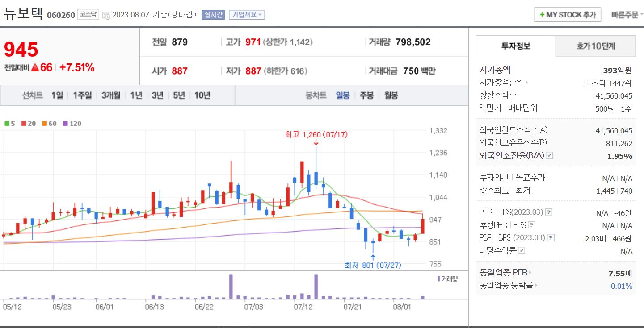Click the help icon next to 추정PER EPS
The image size is (644, 328).
coord(532,225)
